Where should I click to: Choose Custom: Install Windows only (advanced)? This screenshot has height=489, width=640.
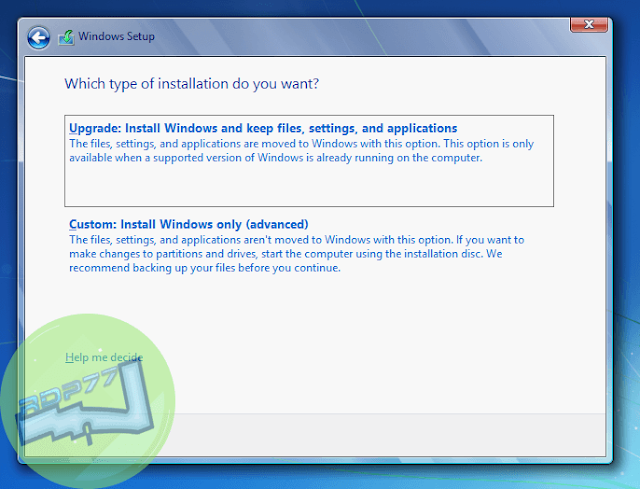(189, 224)
